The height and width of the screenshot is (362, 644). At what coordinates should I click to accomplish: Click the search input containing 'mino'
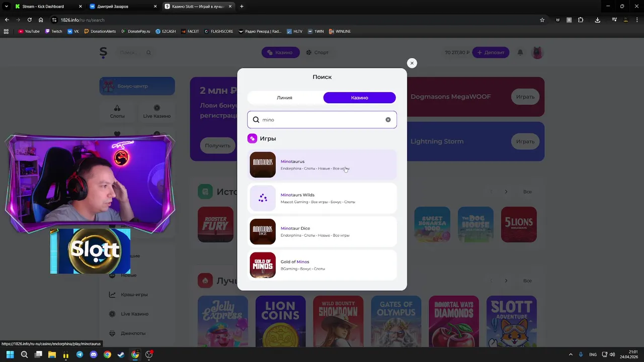point(322,120)
